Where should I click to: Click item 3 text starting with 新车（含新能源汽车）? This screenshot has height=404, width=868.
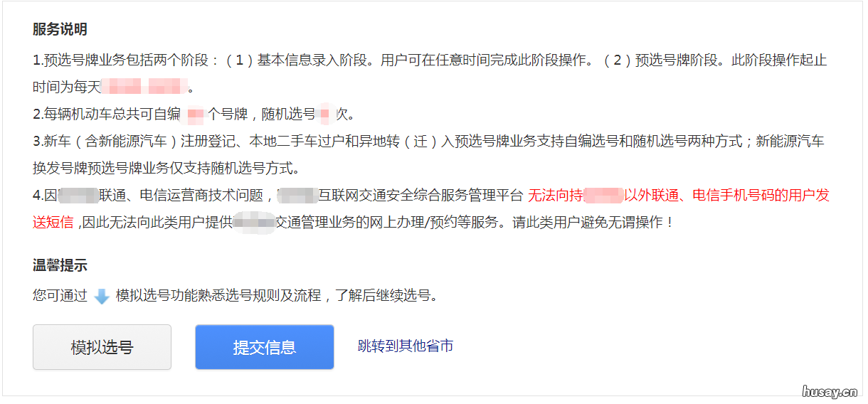429,155
